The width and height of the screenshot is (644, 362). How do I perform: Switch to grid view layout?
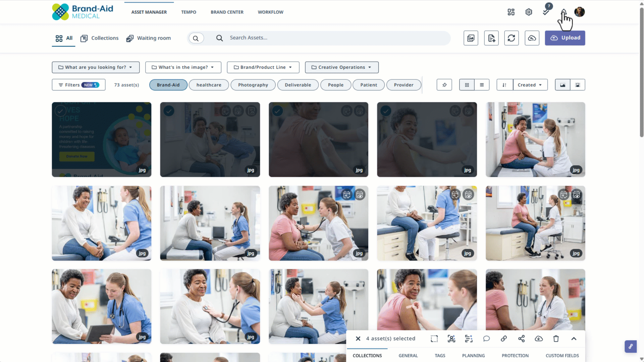point(467,85)
